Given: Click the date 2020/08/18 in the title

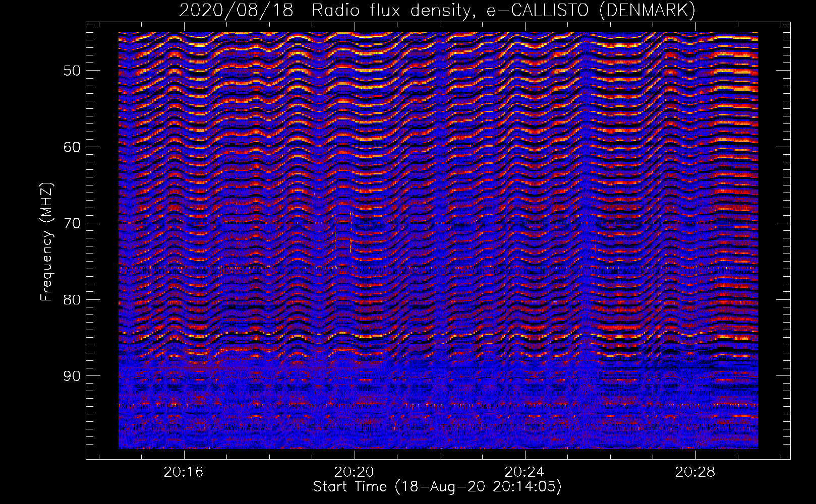Looking at the screenshot, I should point(236,10).
